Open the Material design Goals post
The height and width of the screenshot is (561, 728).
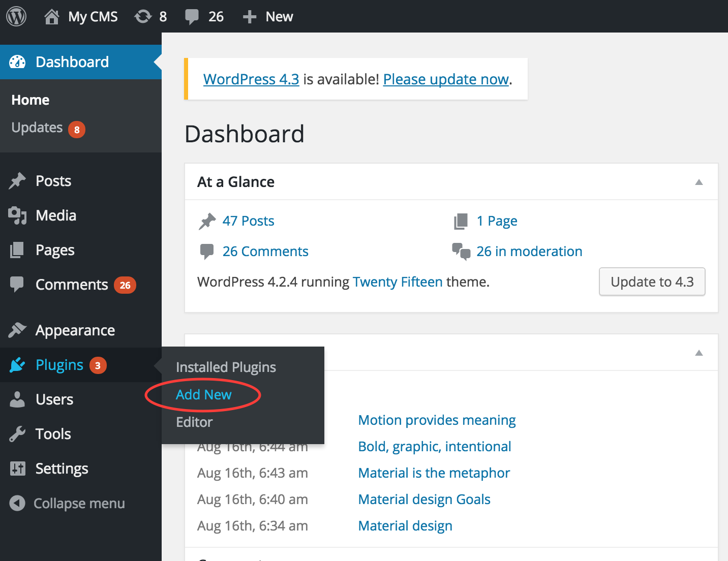tap(424, 500)
